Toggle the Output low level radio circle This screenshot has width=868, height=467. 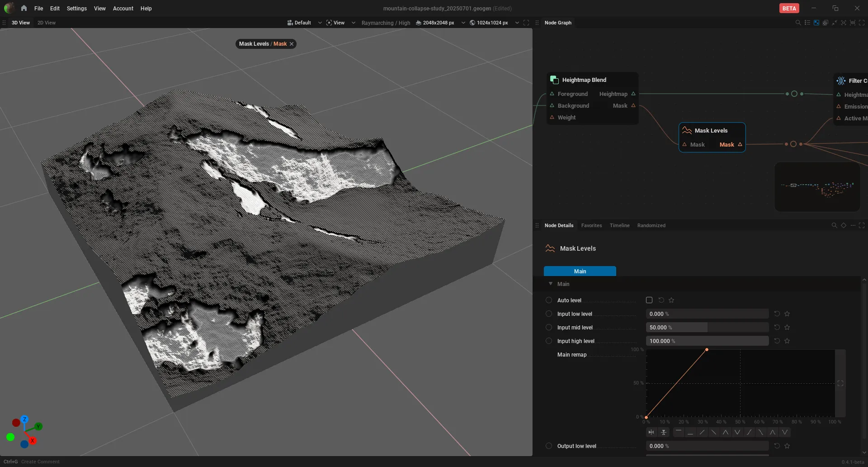point(549,446)
